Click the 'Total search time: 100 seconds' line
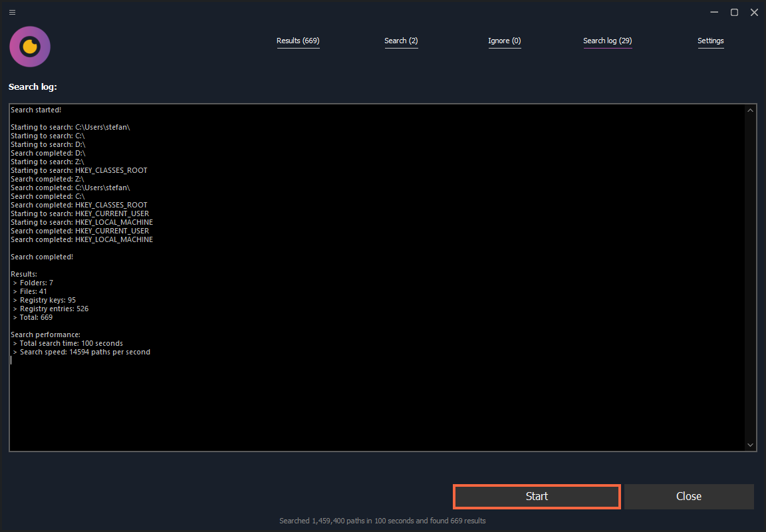Image resolution: width=766 pixels, height=532 pixels. pos(69,342)
